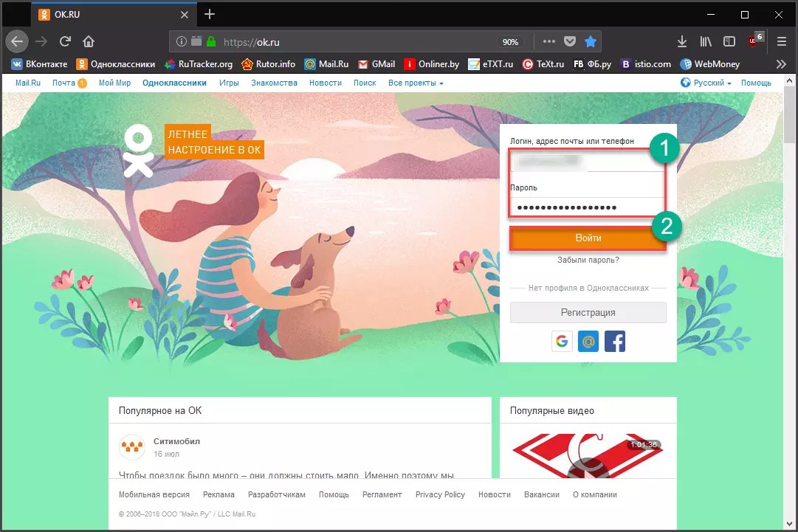Screen dimensions: 798x532
Task: Open the browser home page icon
Action: click(x=89, y=42)
